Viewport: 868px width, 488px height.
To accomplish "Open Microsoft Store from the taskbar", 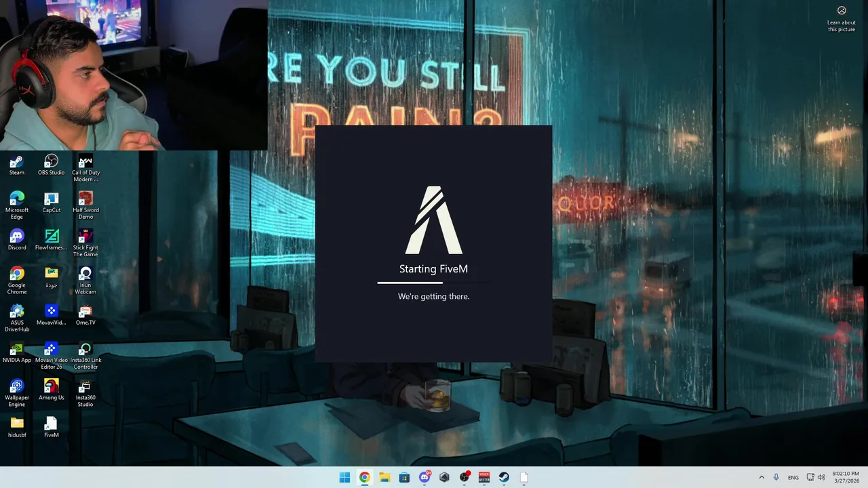I will pos(404,477).
